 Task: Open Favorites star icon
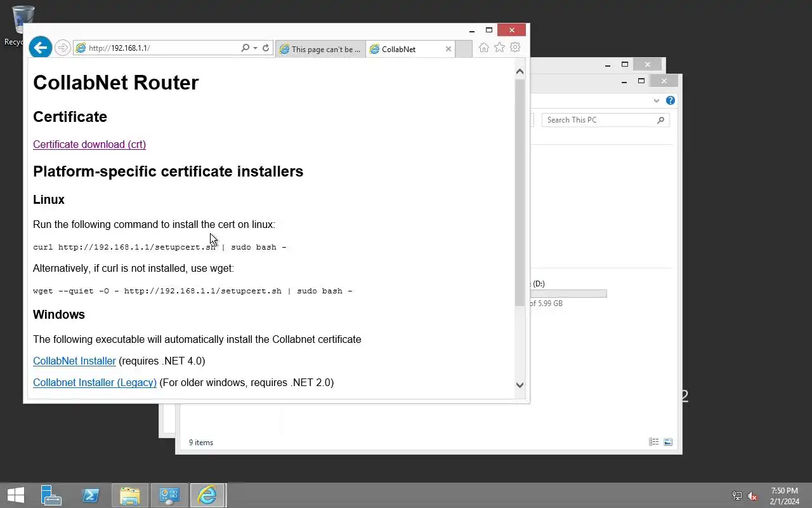pos(499,48)
